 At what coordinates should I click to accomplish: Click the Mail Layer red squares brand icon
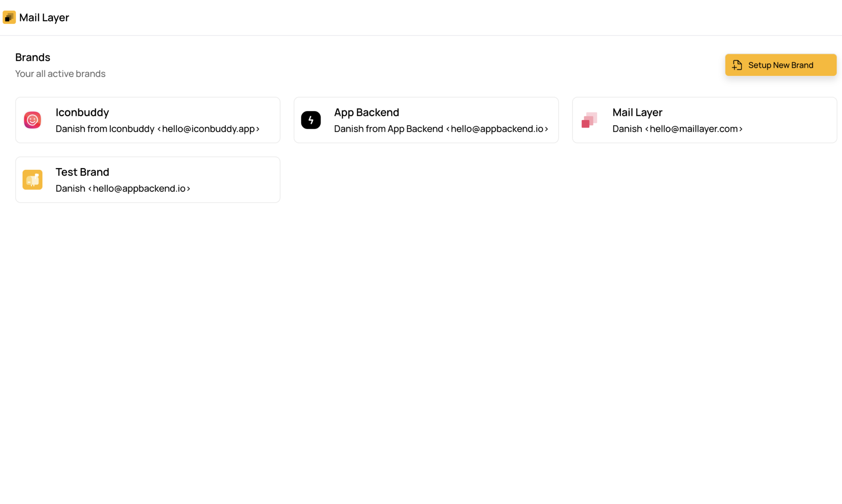(589, 120)
